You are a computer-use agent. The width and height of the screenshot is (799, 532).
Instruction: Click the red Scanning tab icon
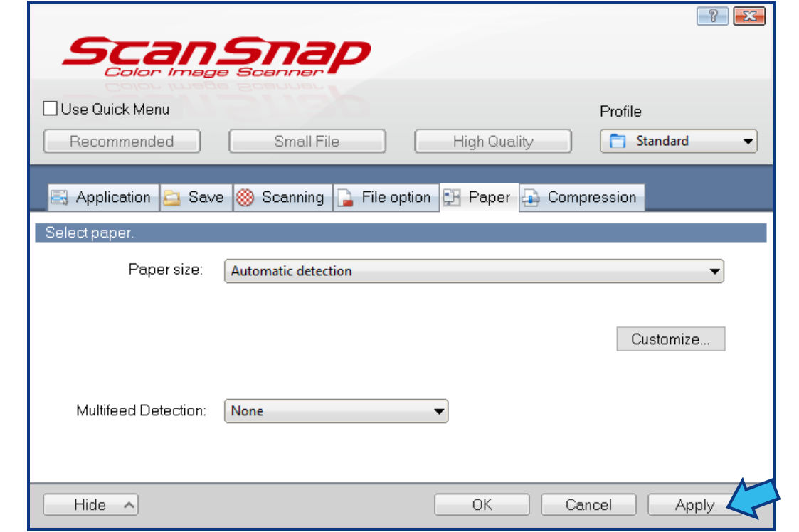pos(243,197)
